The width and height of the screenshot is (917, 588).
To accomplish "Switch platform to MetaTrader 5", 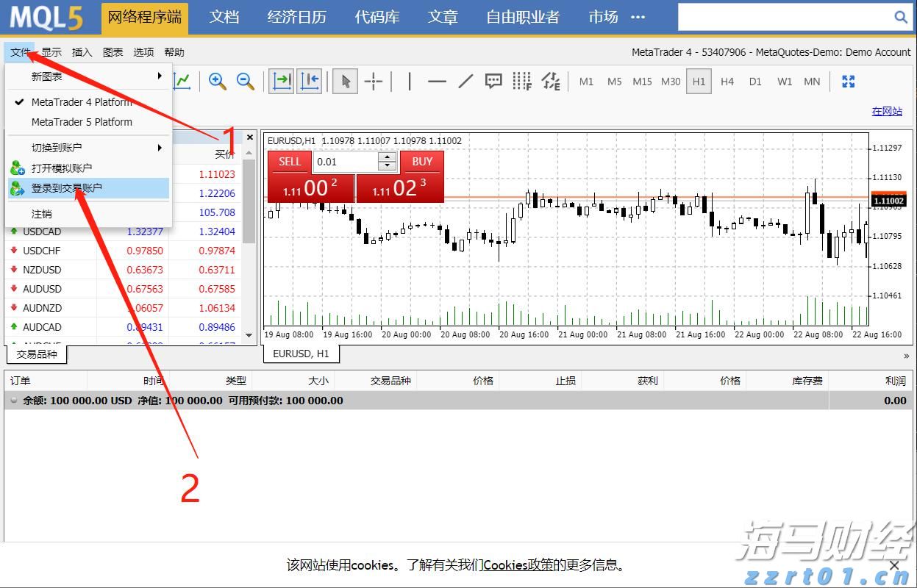I will coord(81,122).
